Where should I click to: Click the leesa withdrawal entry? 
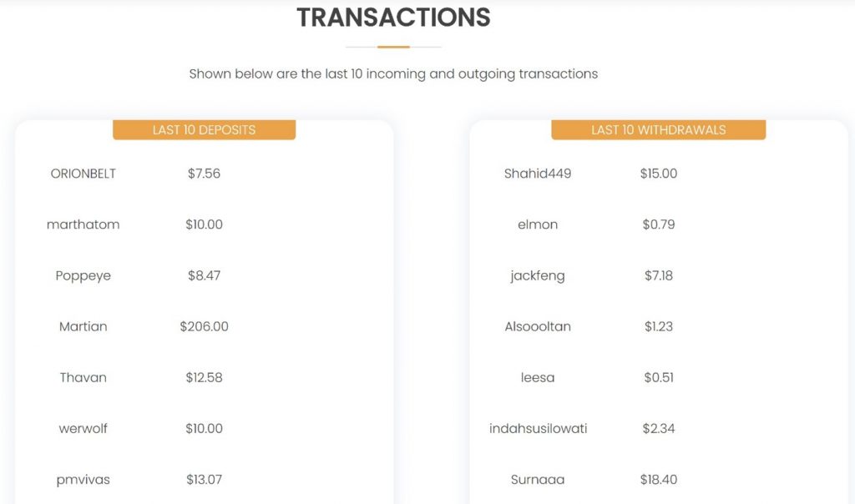coord(538,378)
